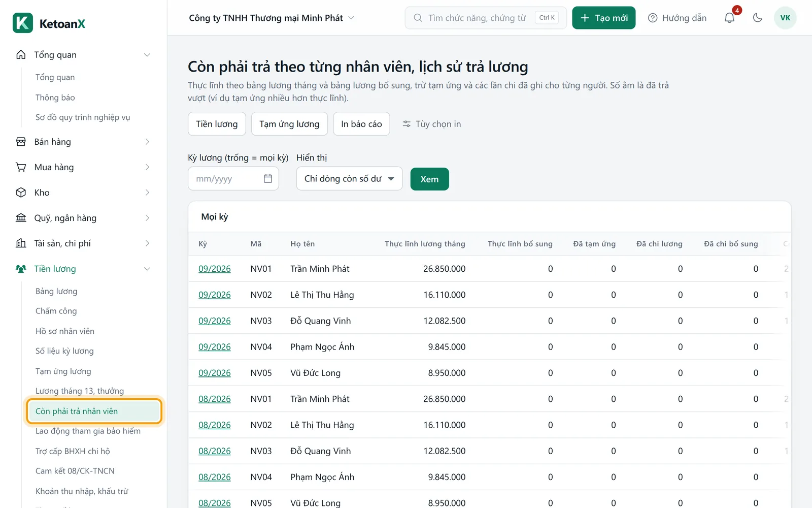Collapse the Tổng quan section chevron

[x=147, y=55]
